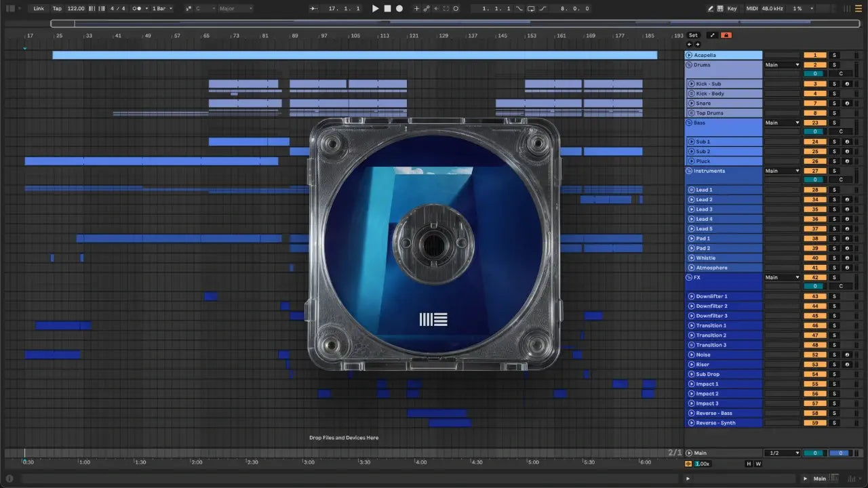Collapse the FX group track
Screen dimensions: 868x488
tap(689, 277)
